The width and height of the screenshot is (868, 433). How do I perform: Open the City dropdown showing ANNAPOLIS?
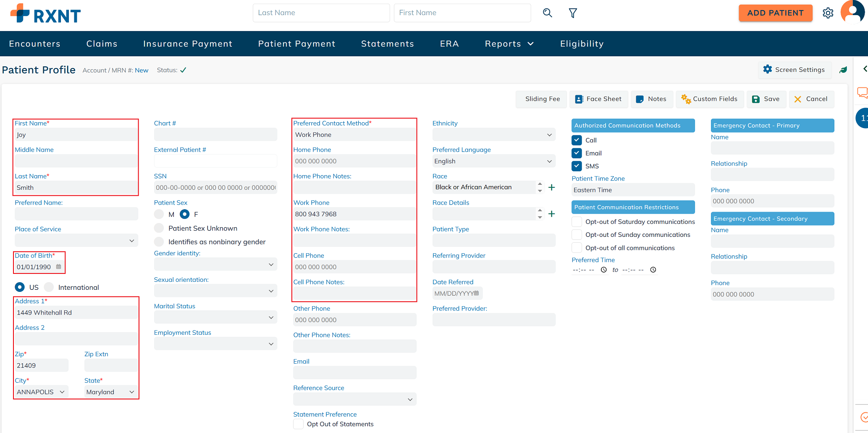tap(42, 392)
